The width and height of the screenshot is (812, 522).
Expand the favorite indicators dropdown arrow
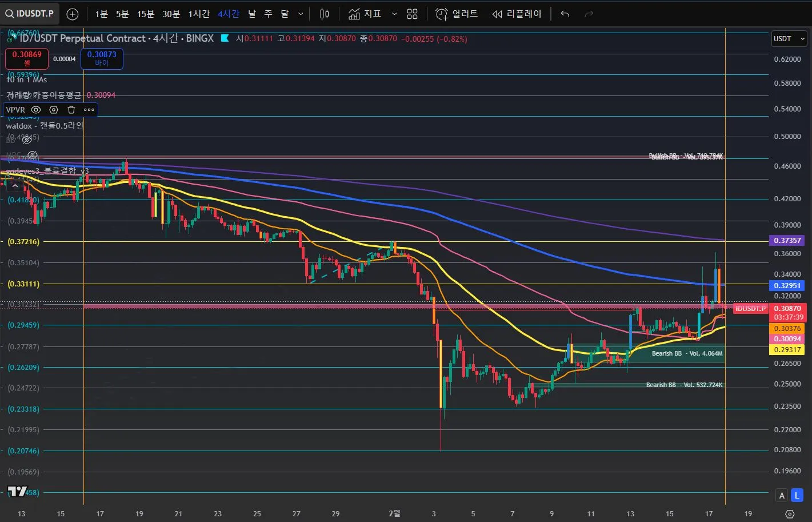[x=394, y=14]
